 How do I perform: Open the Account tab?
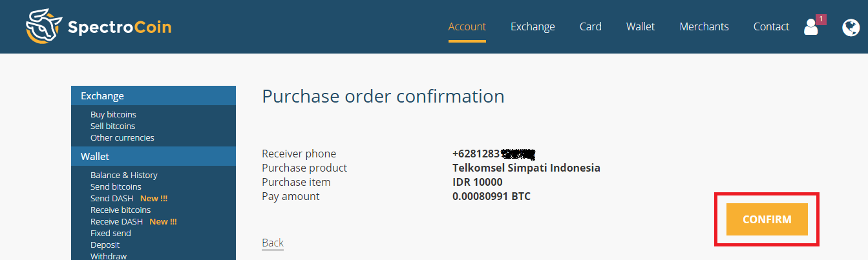[x=467, y=26]
